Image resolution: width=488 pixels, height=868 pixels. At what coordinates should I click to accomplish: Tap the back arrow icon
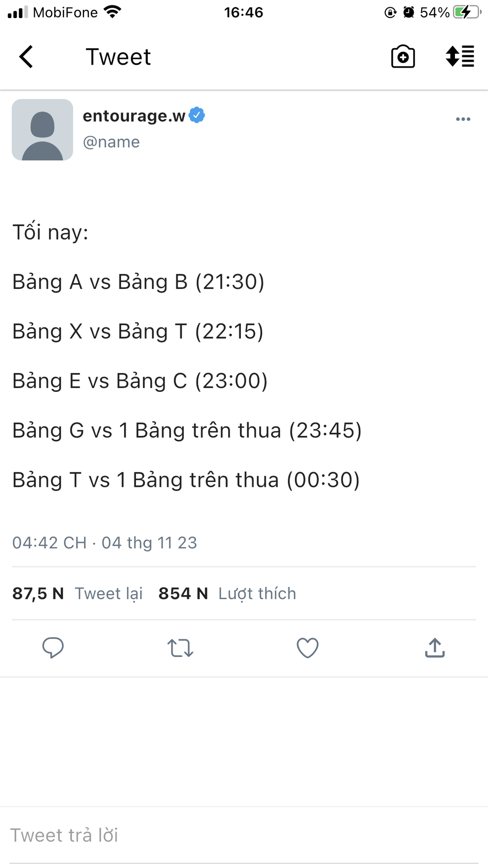(x=26, y=57)
